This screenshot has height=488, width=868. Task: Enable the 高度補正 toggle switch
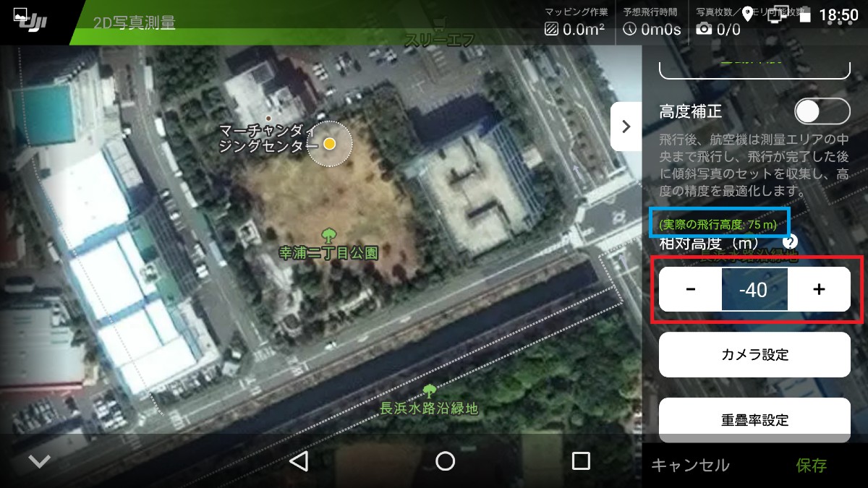pyautogui.click(x=822, y=112)
